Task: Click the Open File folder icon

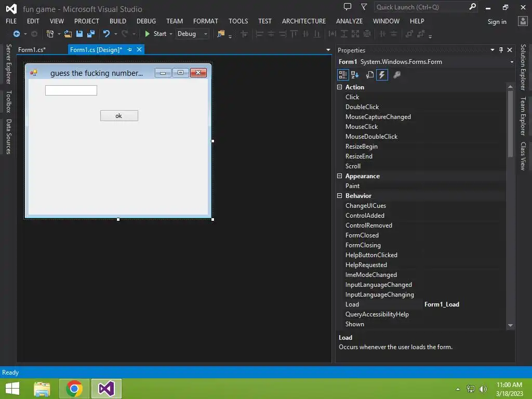Action: click(x=68, y=34)
